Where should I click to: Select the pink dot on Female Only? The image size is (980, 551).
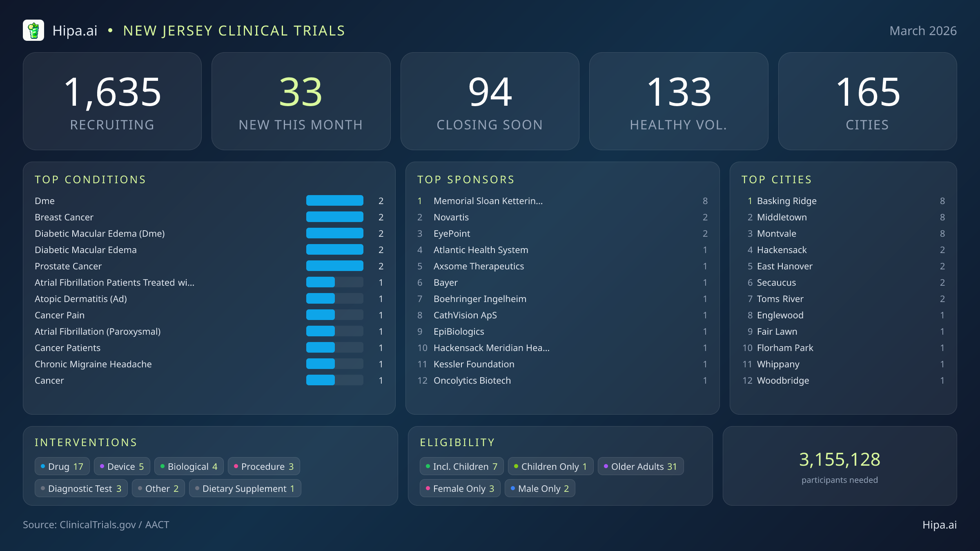click(428, 488)
